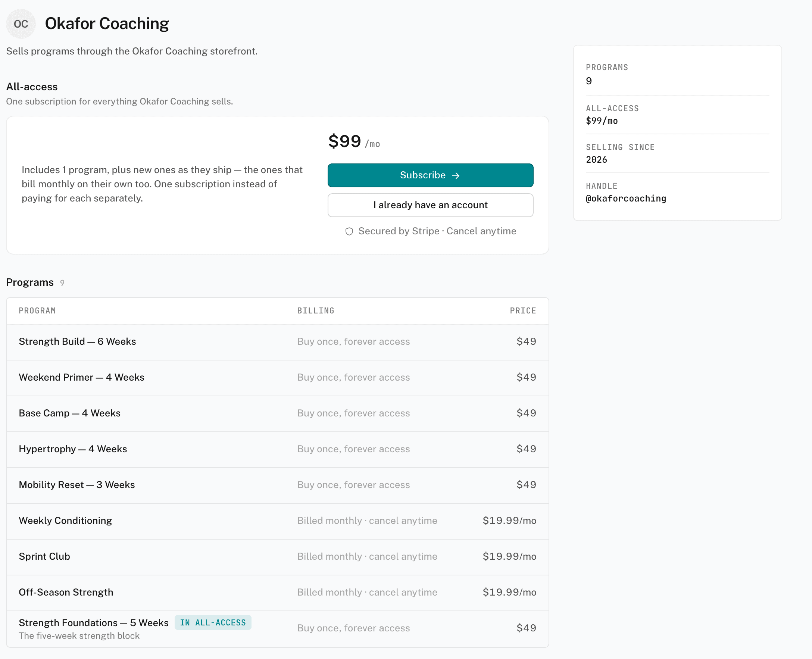Click the All-access section heading
The image size is (812, 659).
click(x=32, y=87)
